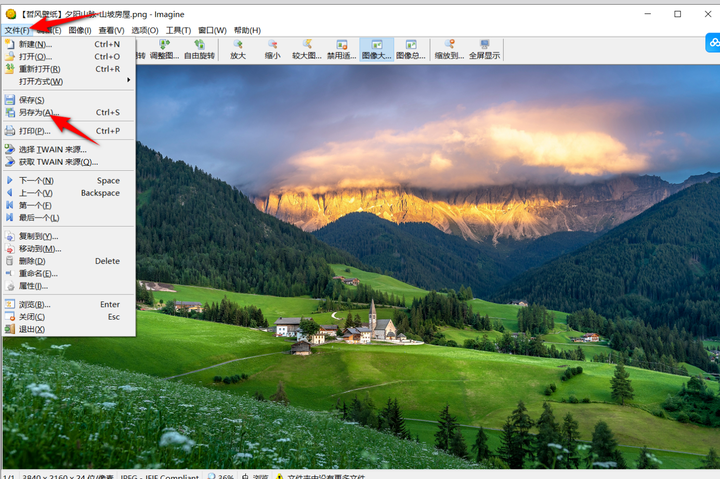
Task: Choose 另存为(A)... save as entry
Action: (x=69, y=112)
